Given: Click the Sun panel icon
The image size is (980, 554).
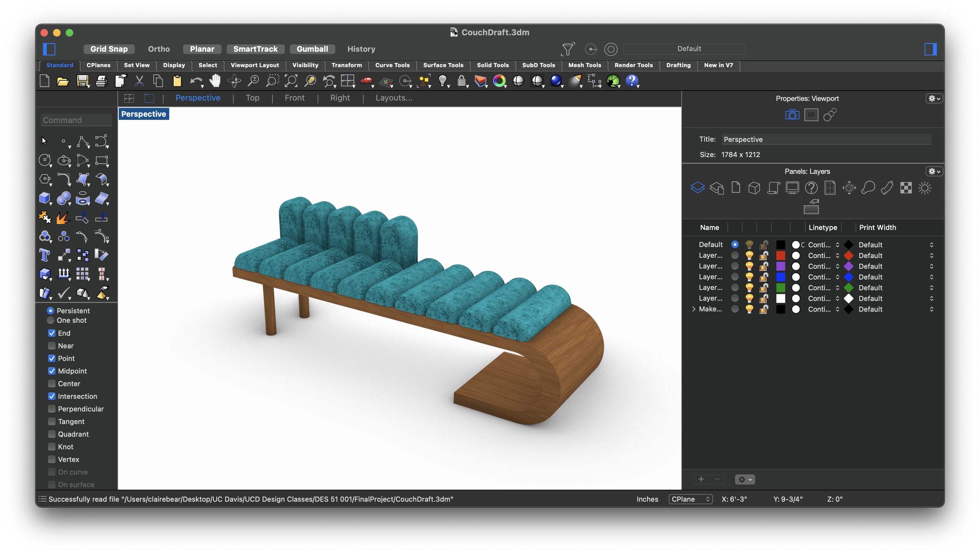Looking at the screenshot, I should (924, 188).
